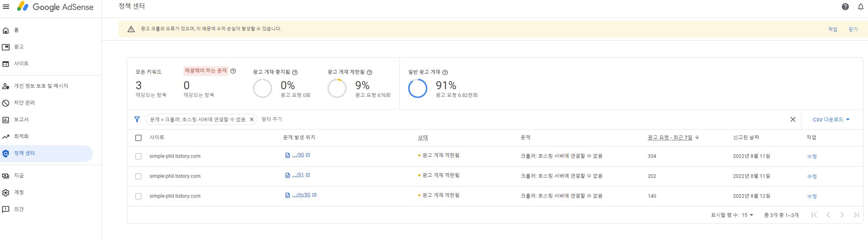The width and height of the screenshot is (868, 239).
Task: Click the 계정 gear icon
Action: point(6,192)
